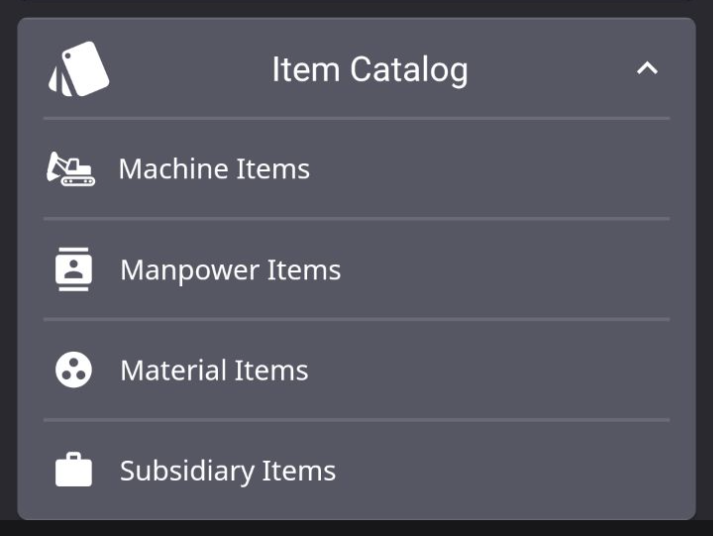714x536 pixels.
Task: Click the swatch book Item Catalog icon
Action: [x=79, y=69]
